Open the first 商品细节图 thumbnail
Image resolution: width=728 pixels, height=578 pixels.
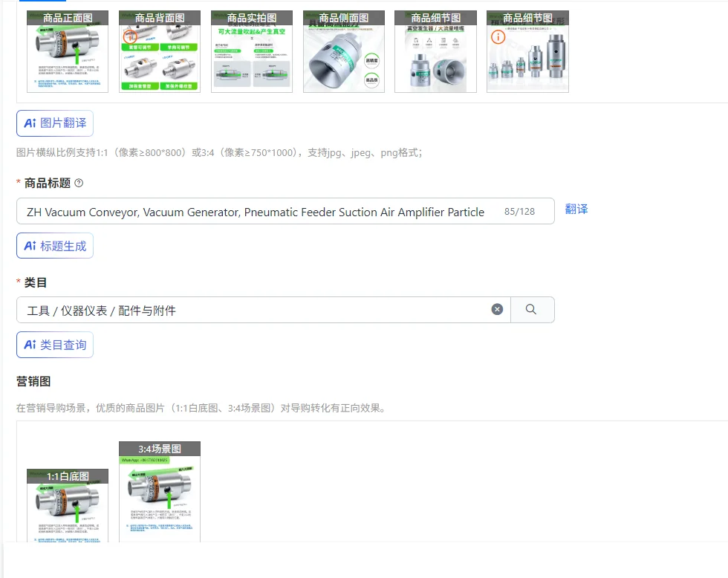click(435, 51)
